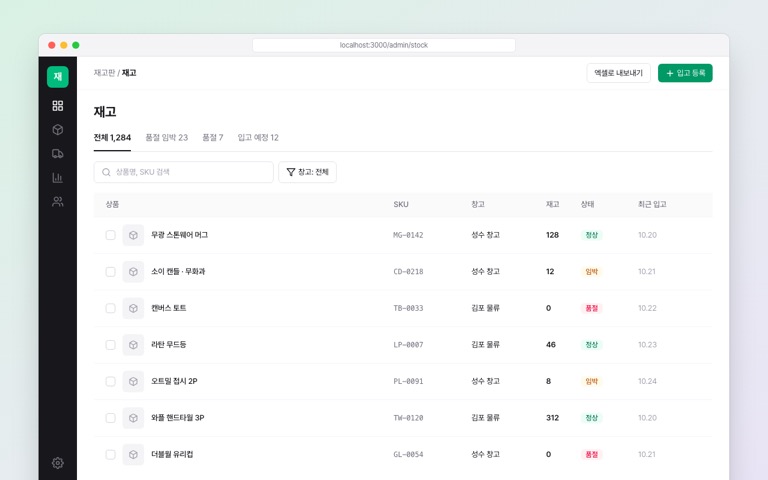
Task: Click the 품절 status badge for TB-0033
Action: [x=592, y=308]
